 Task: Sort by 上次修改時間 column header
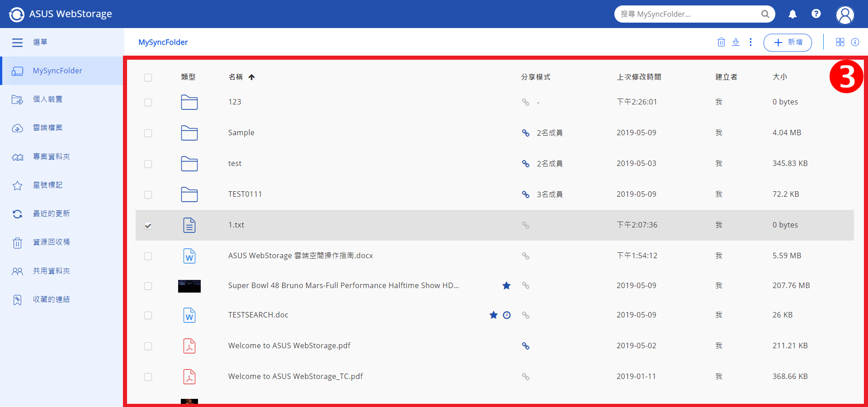pos(639,77)
